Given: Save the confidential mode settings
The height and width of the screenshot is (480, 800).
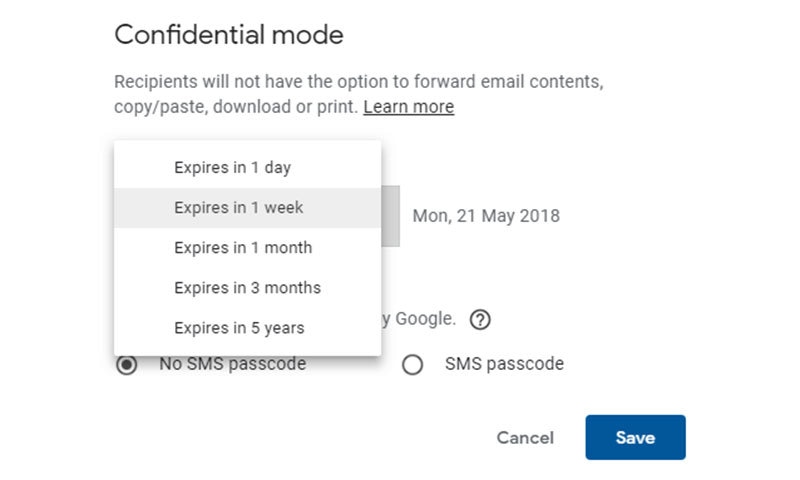Looking at the screenshot, I should (x=635, y=437).
